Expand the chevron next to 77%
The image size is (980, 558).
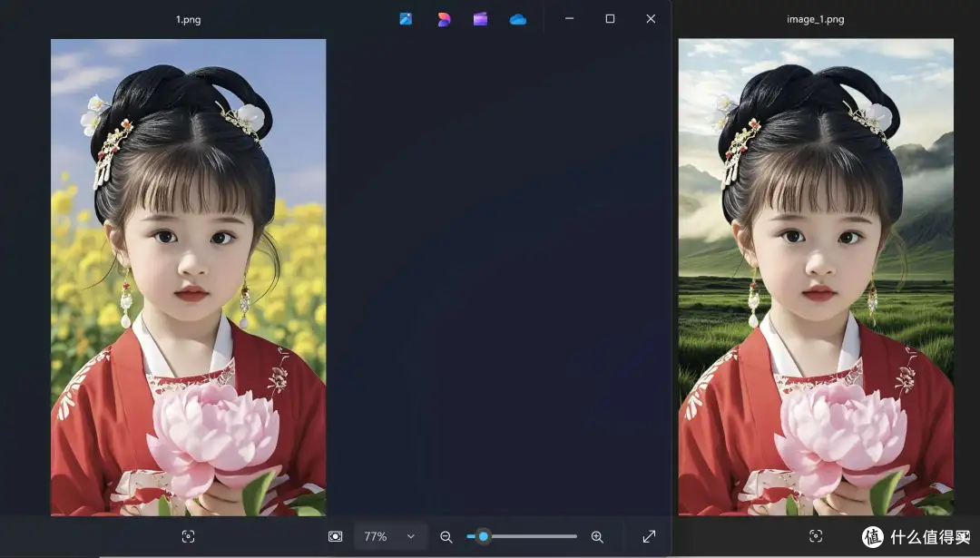411,536
